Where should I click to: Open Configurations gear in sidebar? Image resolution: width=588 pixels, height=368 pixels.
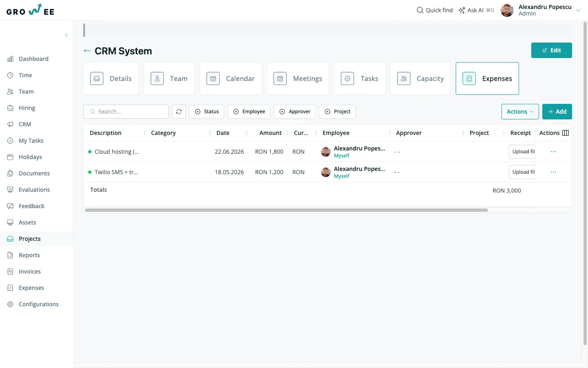click(10, 304)
